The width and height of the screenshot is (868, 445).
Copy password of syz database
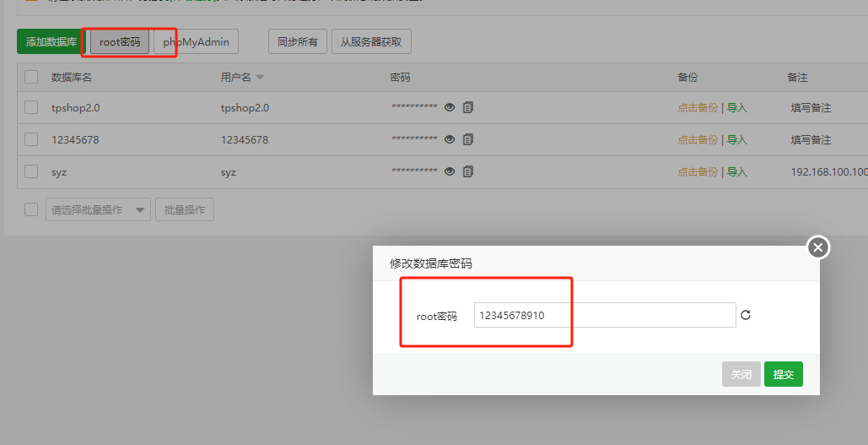point(468,171)
